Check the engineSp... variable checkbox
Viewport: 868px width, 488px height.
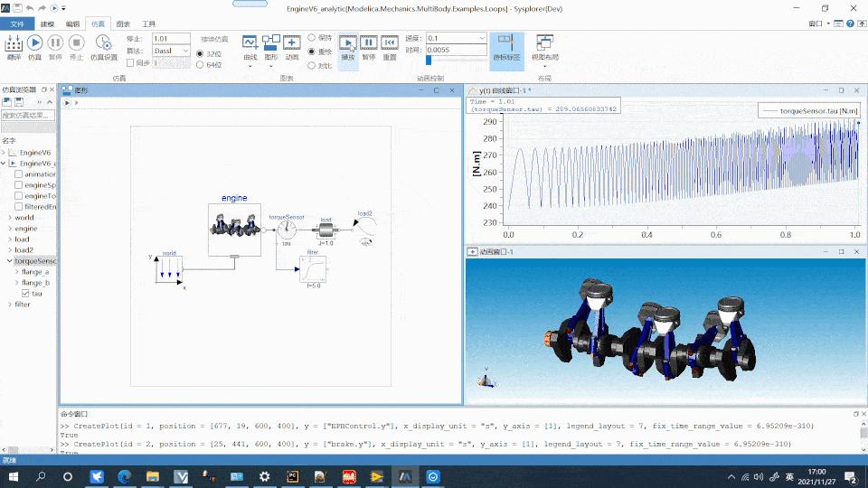pyautogui.click(x=18, y=184)
